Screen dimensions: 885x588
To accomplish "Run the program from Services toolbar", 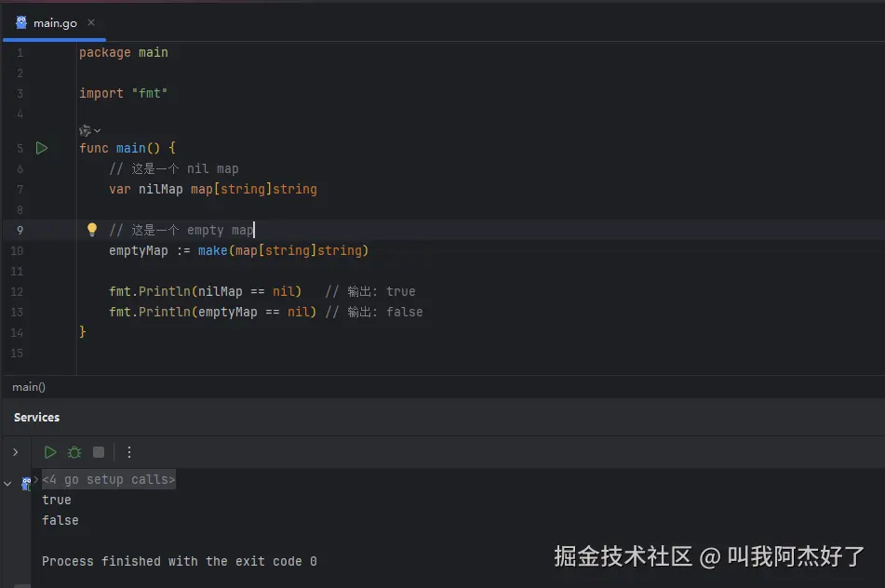I will (50, 452).
